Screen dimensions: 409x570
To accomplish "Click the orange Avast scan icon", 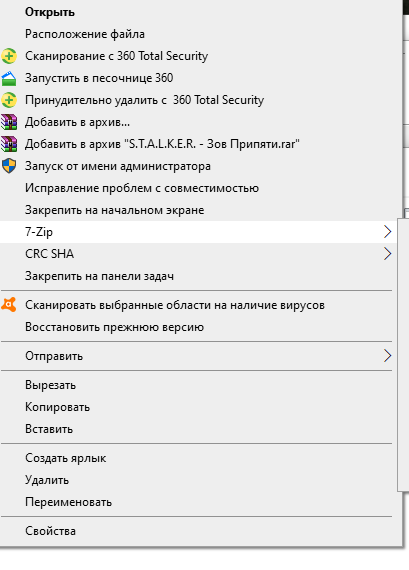I will pyautogui.click(x=9, y=305).
